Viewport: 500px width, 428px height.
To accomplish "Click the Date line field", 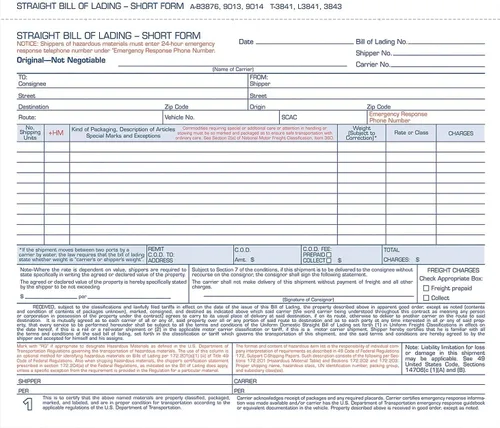I will click(x=304, y=41).
